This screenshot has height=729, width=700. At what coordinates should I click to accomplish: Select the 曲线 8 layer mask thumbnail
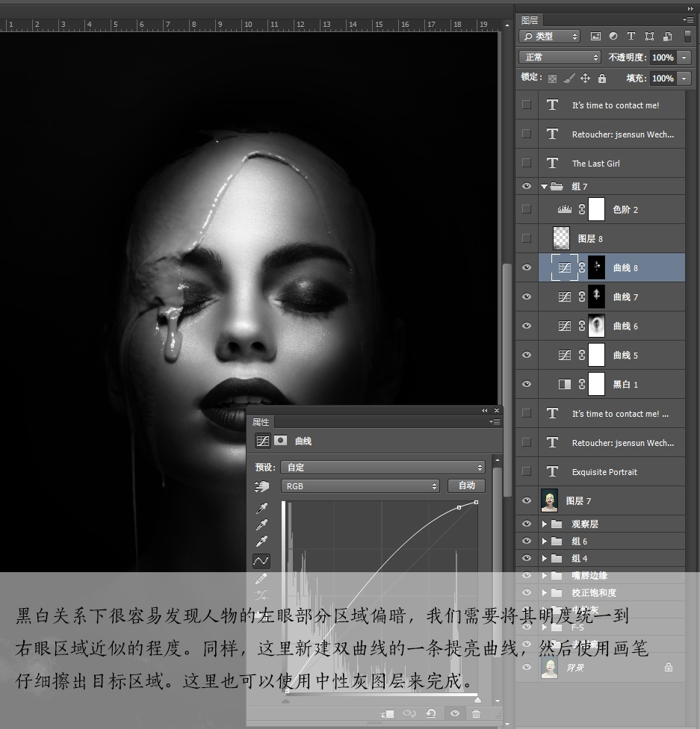click(x=597, y=267)
